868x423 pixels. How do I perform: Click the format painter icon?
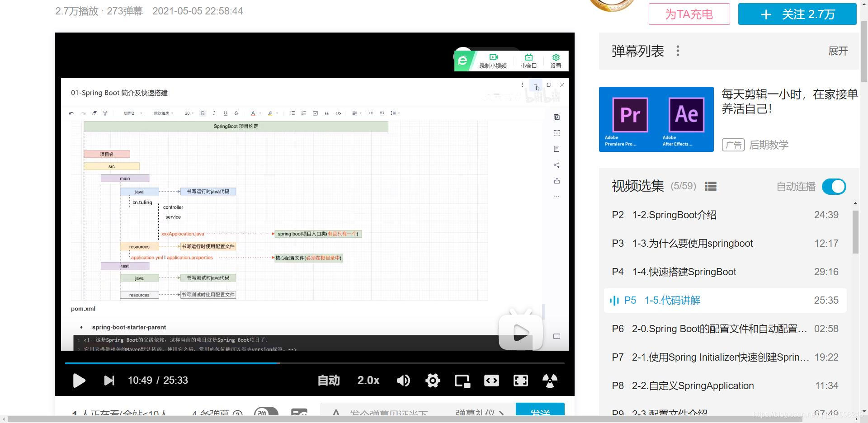click(105, 113)
